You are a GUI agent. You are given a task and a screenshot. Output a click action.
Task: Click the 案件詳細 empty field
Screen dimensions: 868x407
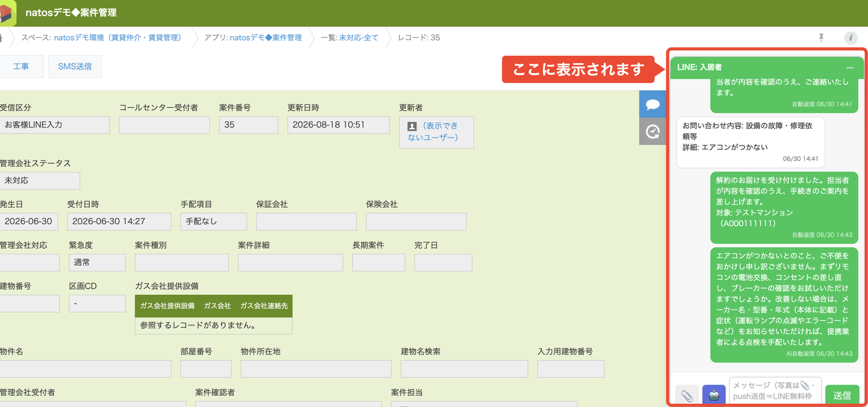290,262
